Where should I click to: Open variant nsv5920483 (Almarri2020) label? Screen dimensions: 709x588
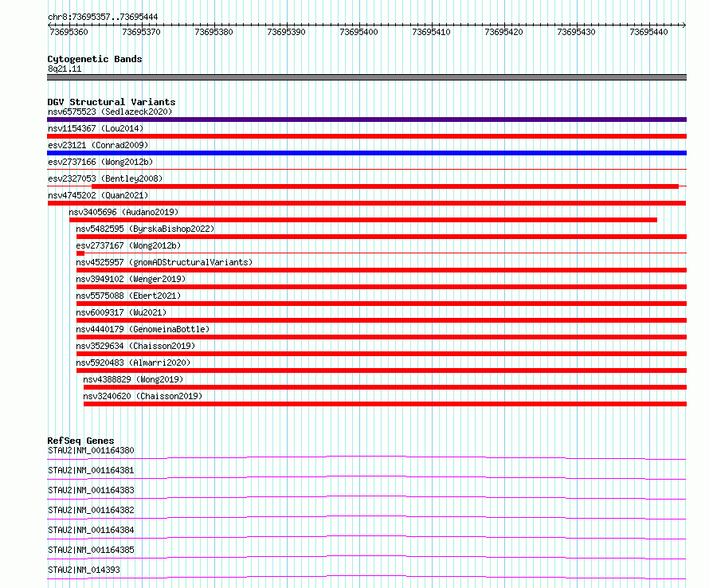coord(133,363)
